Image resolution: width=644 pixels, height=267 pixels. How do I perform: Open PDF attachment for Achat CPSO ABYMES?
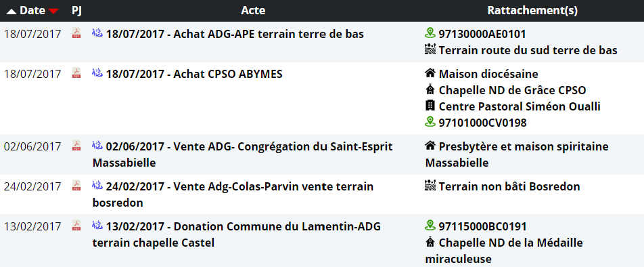76,73
